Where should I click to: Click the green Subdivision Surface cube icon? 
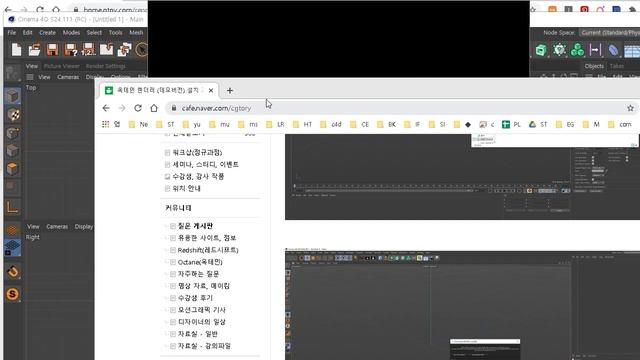[541, 50]
